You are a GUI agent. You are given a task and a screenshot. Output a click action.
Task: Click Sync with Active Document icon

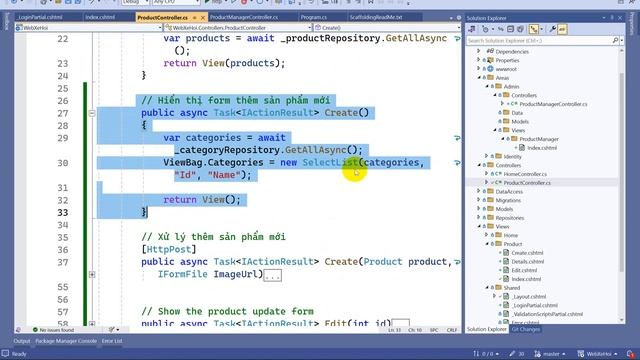[x=500, y=29]
